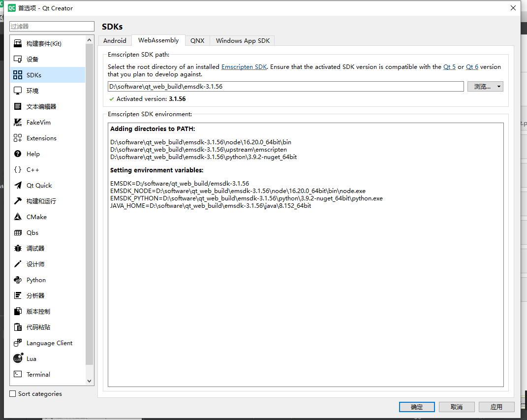Open the 环境 environment monitor icon
The image size is (527, 420).
pyautogui.click(x=18, y=91)
